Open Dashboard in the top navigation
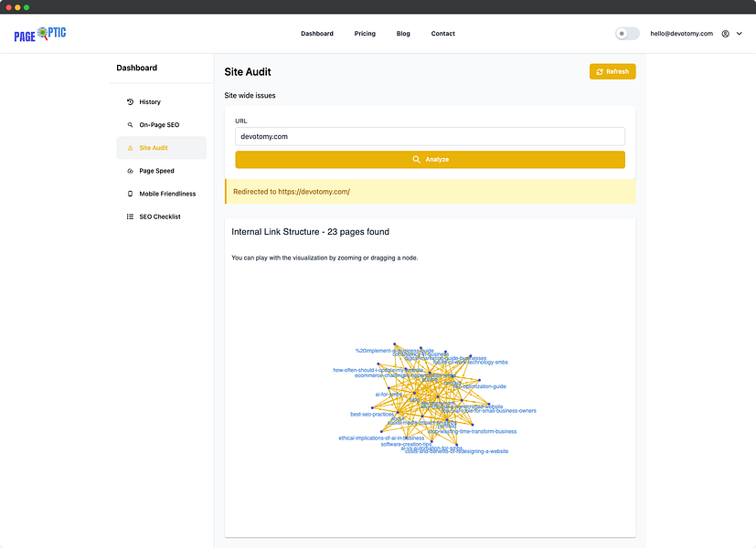The image size is (756, 548). [317, 34]
